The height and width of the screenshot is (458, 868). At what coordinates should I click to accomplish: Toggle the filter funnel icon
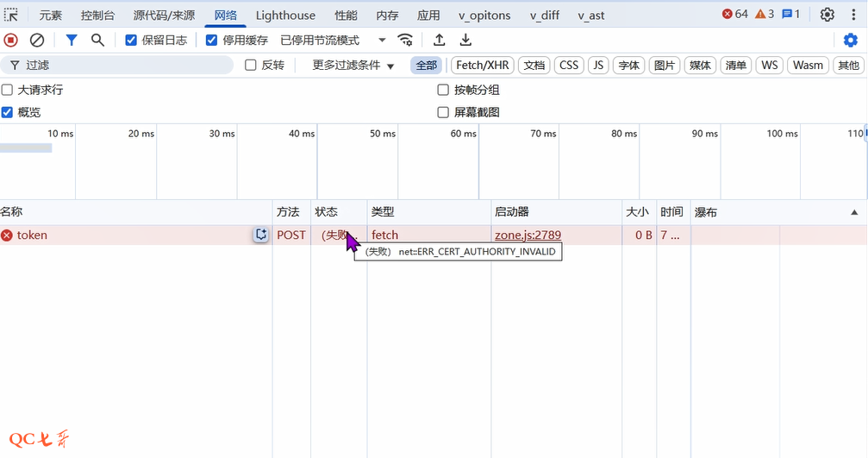click(72, 40)
